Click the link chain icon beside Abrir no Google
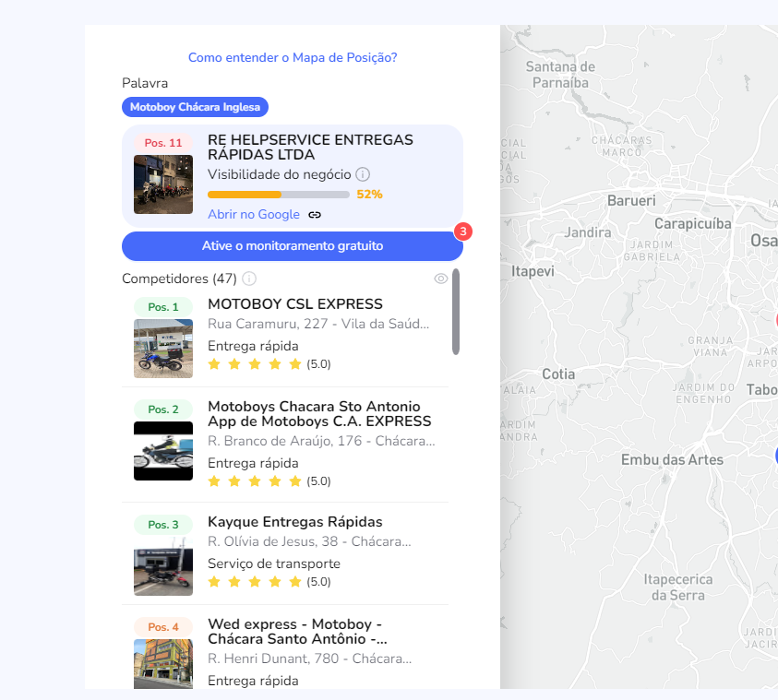778x700 pixels. tap(315, 215)
